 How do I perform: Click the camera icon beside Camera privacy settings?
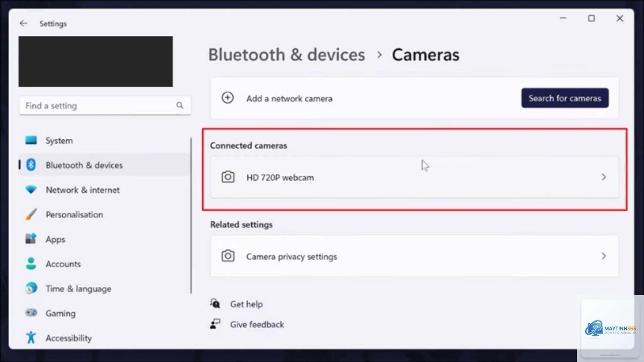(228, 256)
